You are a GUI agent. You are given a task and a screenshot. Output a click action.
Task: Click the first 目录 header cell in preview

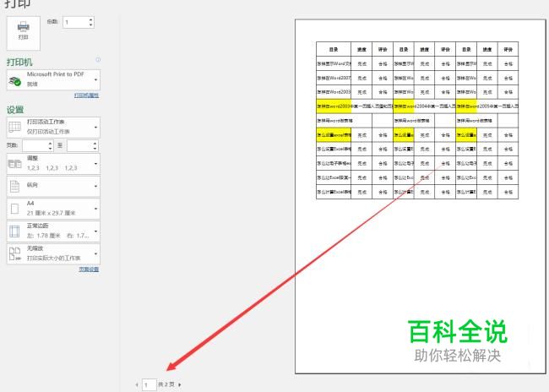tap(334, 49)
